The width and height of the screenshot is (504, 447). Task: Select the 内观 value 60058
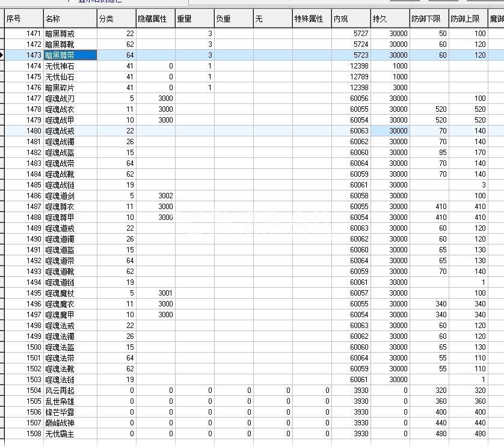[x=351, y=196]
